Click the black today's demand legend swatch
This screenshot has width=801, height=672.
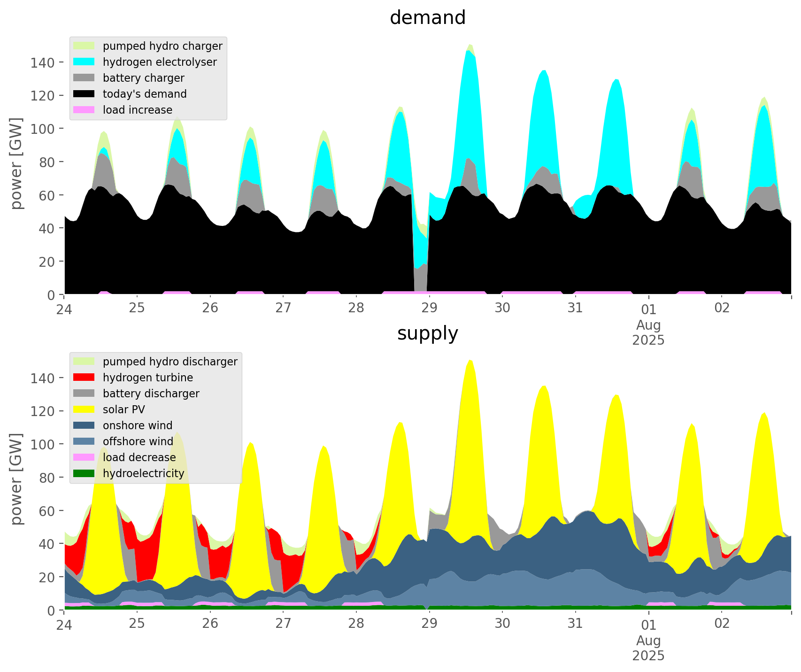pyautogui.click(x=85, y=94)
